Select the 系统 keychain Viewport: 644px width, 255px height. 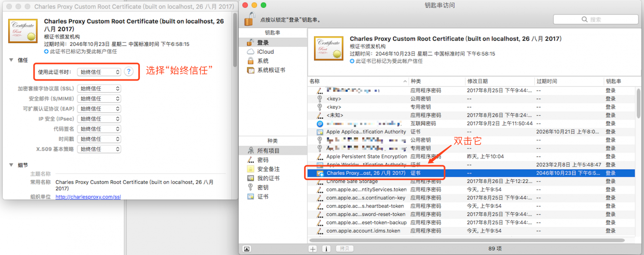273,61
